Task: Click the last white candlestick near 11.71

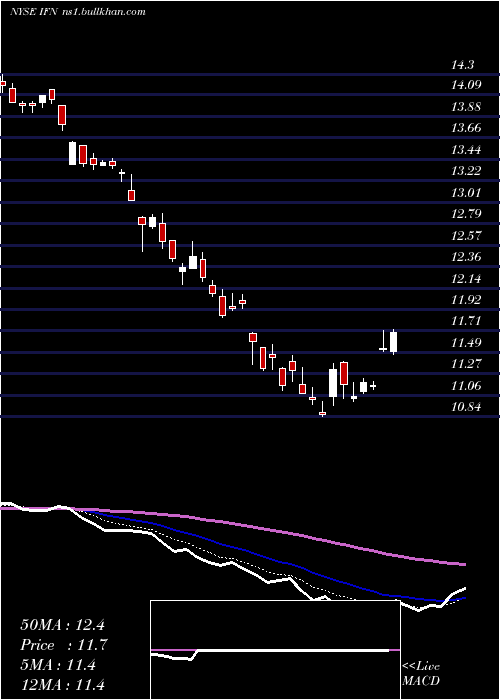Action: click(393, 342)
